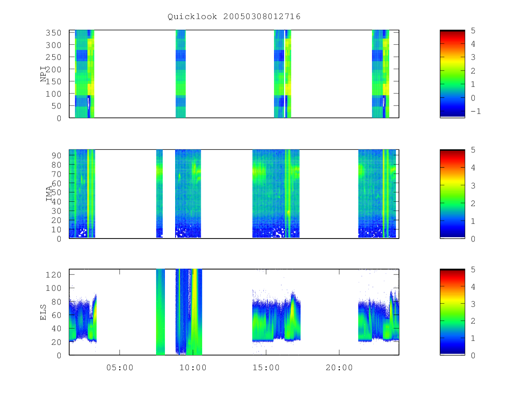Image resolution: width=532 pixels, height=399 pixels.
Task: Click the 0 label on IMA colorbar
Action: [x=473, y=239]
